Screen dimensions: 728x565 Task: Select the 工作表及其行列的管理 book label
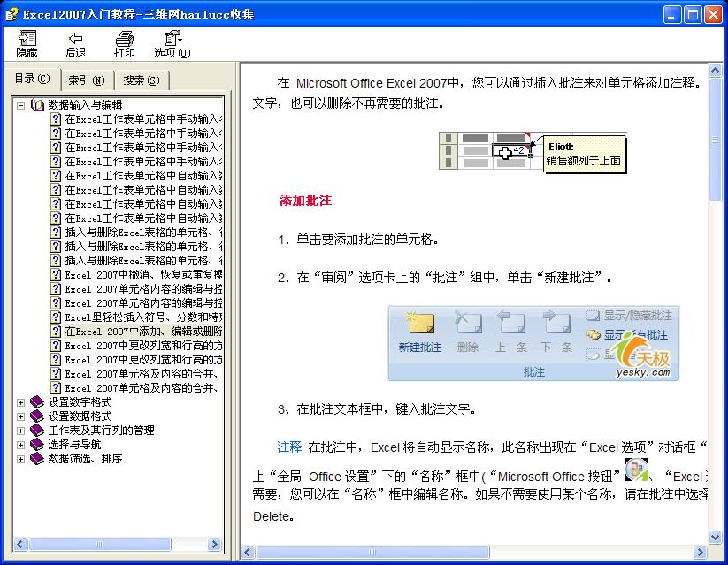pyautogui.click(x=101, y=431)
